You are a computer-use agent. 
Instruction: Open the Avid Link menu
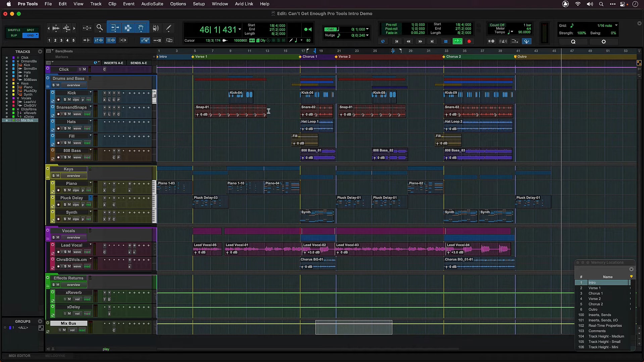click(x=244, y=4)
